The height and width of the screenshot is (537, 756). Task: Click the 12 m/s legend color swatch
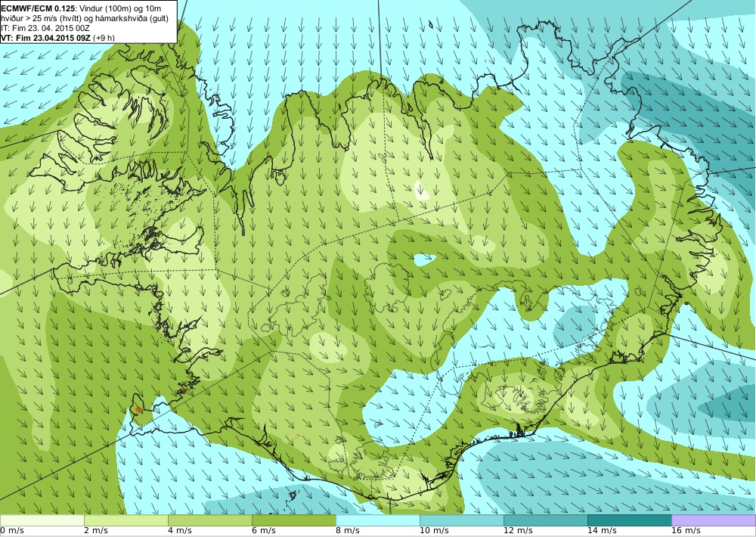(x=545, y=520)
